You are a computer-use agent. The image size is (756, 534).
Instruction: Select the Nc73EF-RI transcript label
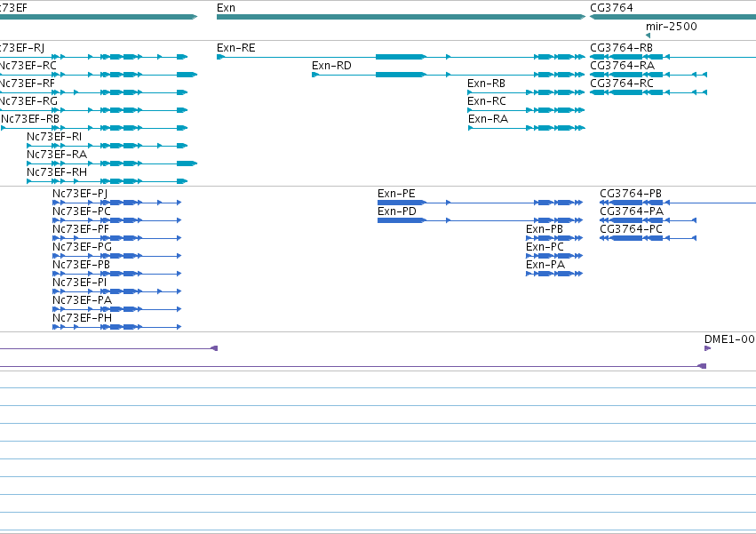(x=54, y=137)
